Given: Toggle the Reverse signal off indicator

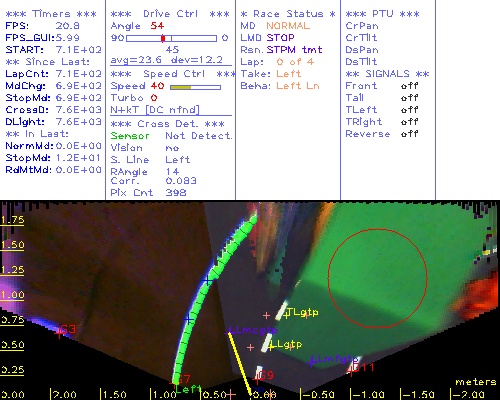Looking at the screenshot, I should (x=409, y=134).
